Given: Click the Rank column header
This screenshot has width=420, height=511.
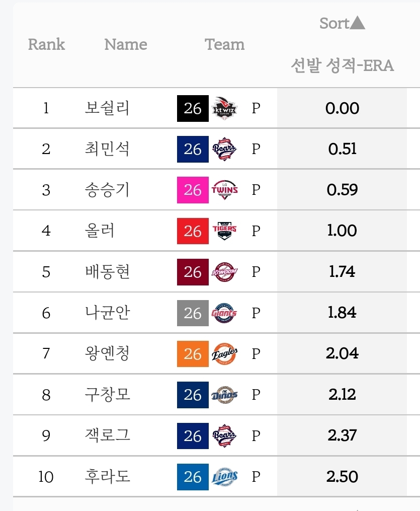Looking at the screenshot, I should point(46,45).
